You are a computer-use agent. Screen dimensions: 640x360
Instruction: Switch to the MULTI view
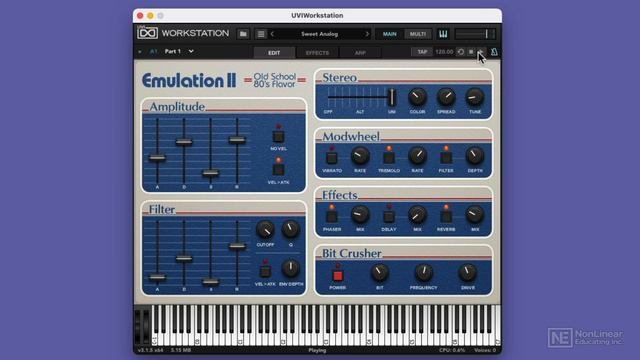click(418, 34)
